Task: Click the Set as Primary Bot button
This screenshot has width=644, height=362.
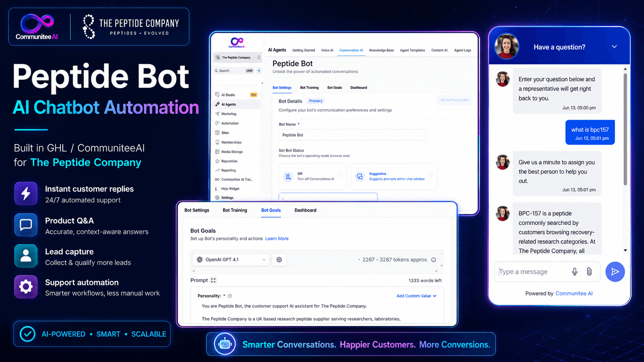Action: (454, 100)
